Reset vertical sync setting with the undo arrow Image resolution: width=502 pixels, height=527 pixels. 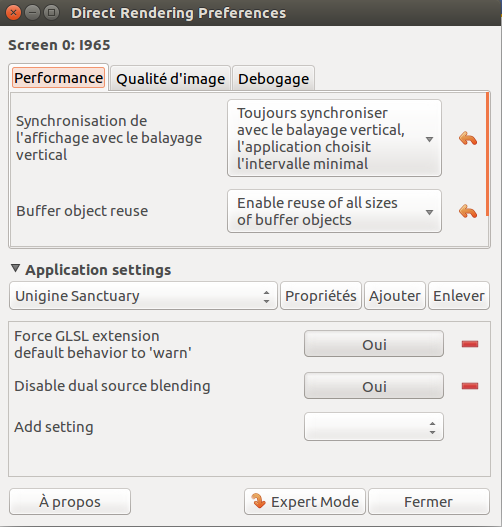(x=468, y=138)
